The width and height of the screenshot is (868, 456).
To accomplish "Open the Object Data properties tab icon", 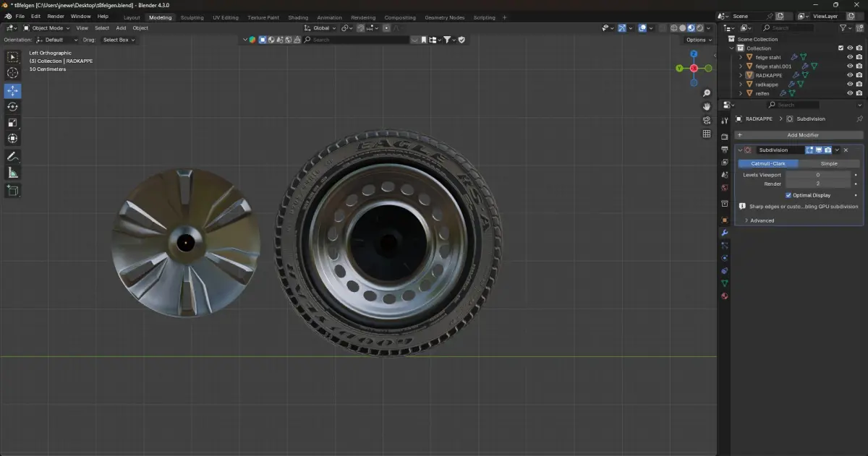I will (725, 283).
